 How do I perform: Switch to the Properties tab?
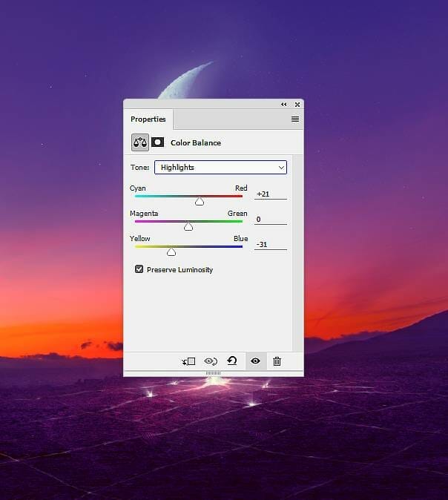pyautogui.click(x=148, y=119)
